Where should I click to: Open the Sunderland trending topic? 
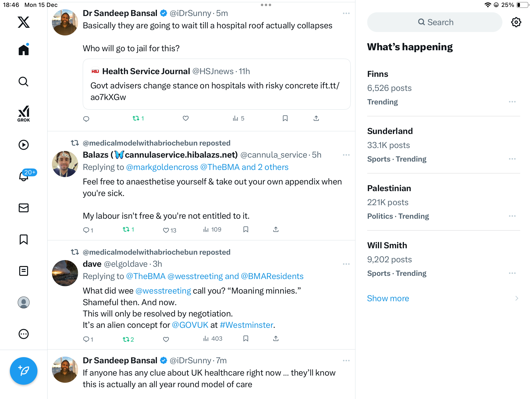(390, 131)
